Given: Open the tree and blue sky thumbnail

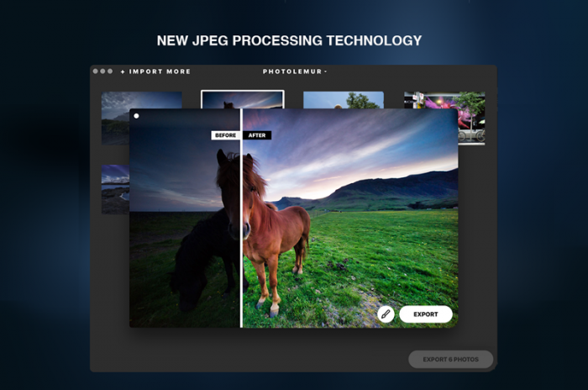Looking at the screenshot, I should (x=344, y=100).
